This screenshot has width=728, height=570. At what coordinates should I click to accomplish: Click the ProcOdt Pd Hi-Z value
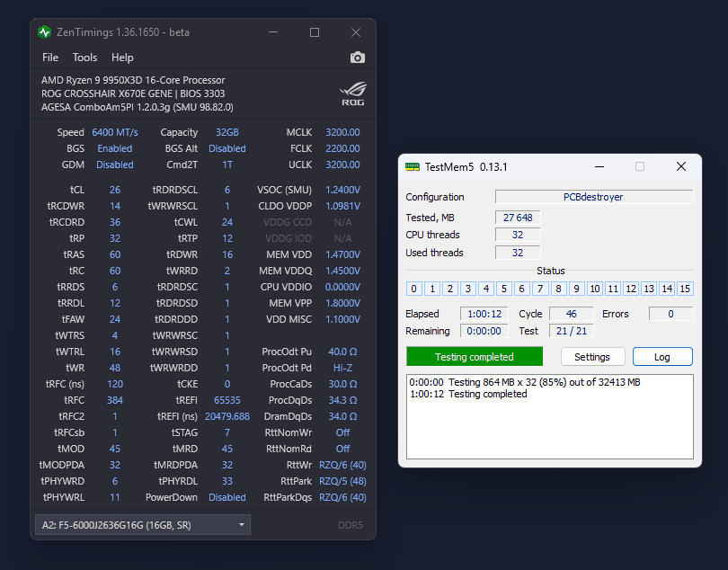tap(342, 368)
